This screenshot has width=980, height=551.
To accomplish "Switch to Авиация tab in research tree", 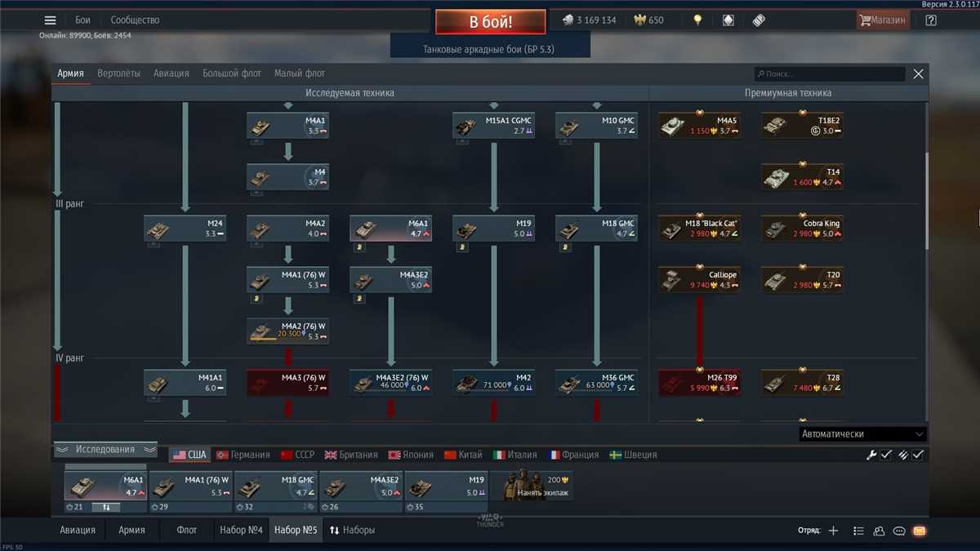I will 171,73.
